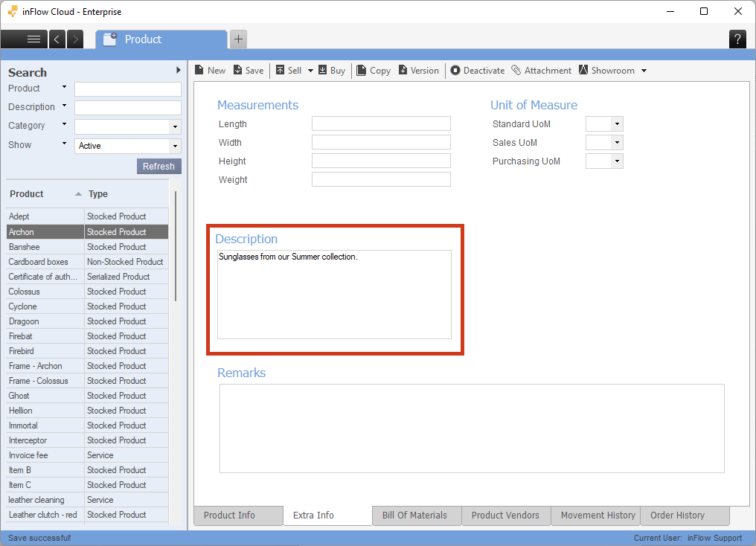Image resolution: width=756 pixels, height=546 pixels.
Task: Sort list by Product column header
Action: point(27,194)
